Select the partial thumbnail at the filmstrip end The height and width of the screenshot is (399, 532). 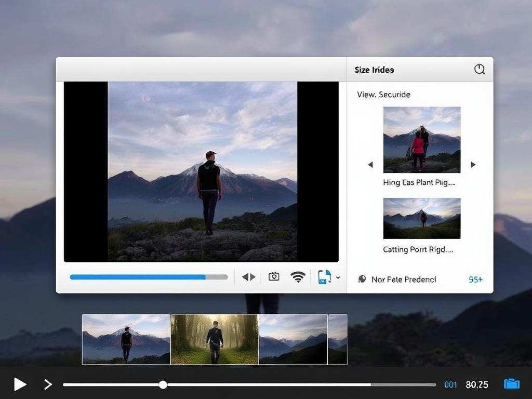[x=338, y=339]
